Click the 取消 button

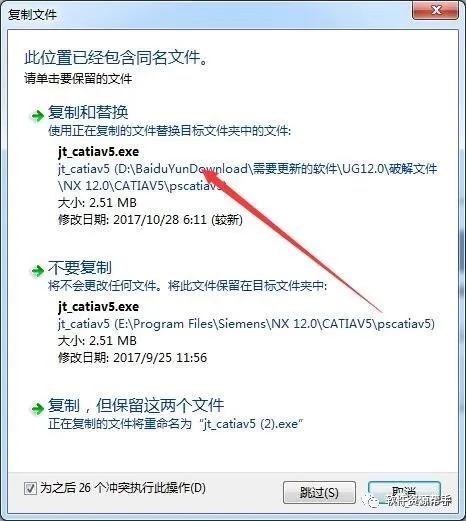click(404, 492)
